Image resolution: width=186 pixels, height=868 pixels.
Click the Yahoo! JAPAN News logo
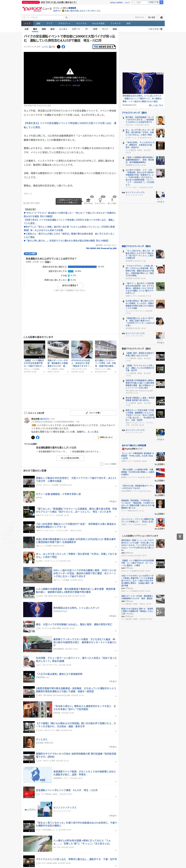point(37,9)
